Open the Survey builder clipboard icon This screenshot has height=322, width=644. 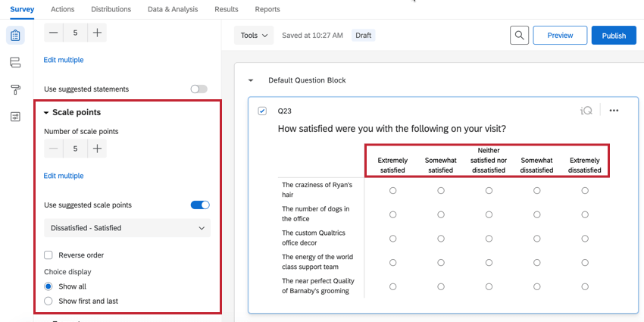click(x=15, y=35)
